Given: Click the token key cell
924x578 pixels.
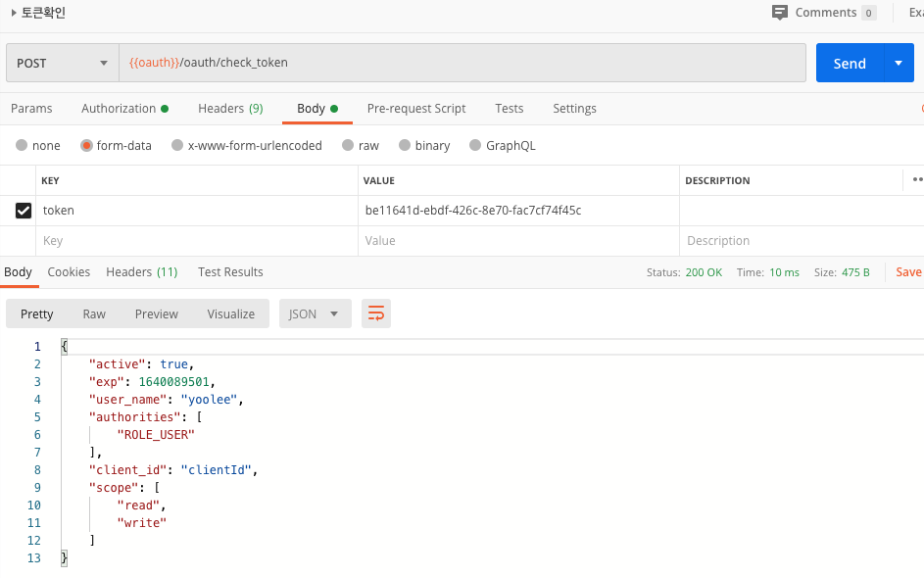Looking at the screenshot, I should pyautogui.click(x=197, y=211).
